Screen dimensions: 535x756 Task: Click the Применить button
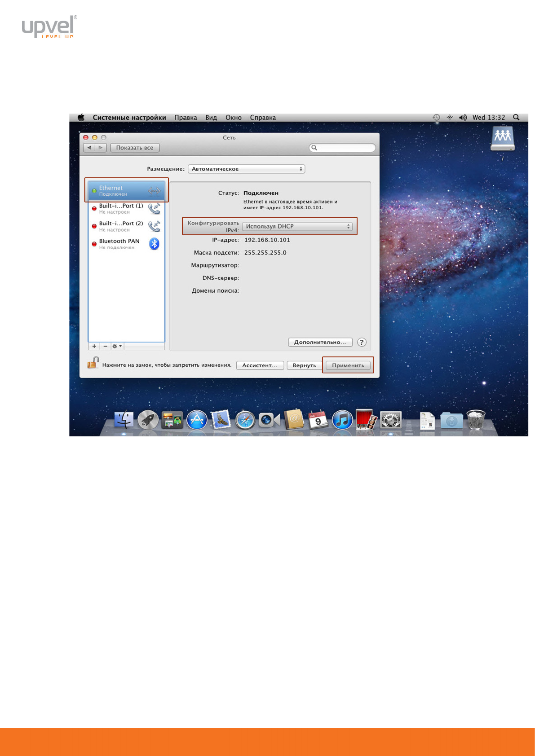pos(348,365)
